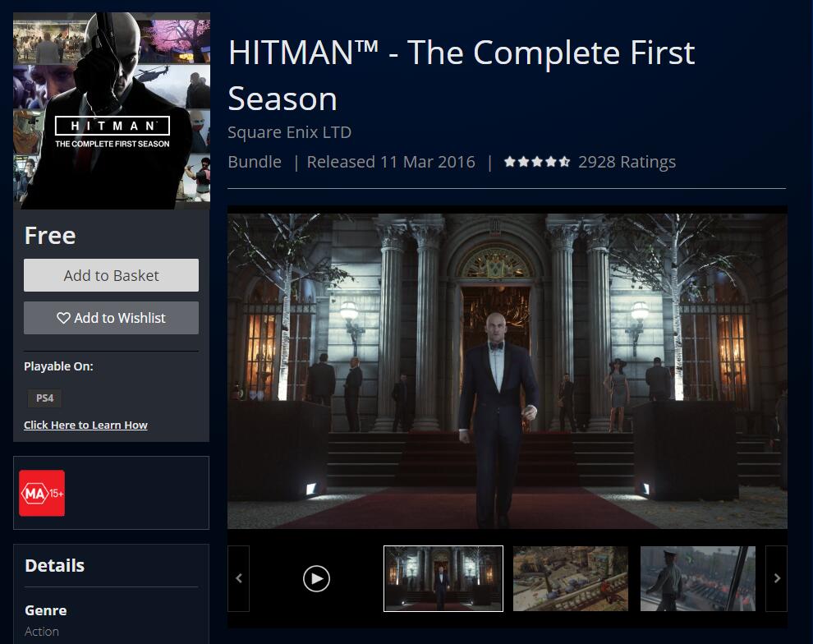Screen dimensions: 813x644
Task: Click the large main screenshot image
Action: [x=507, y=371]
